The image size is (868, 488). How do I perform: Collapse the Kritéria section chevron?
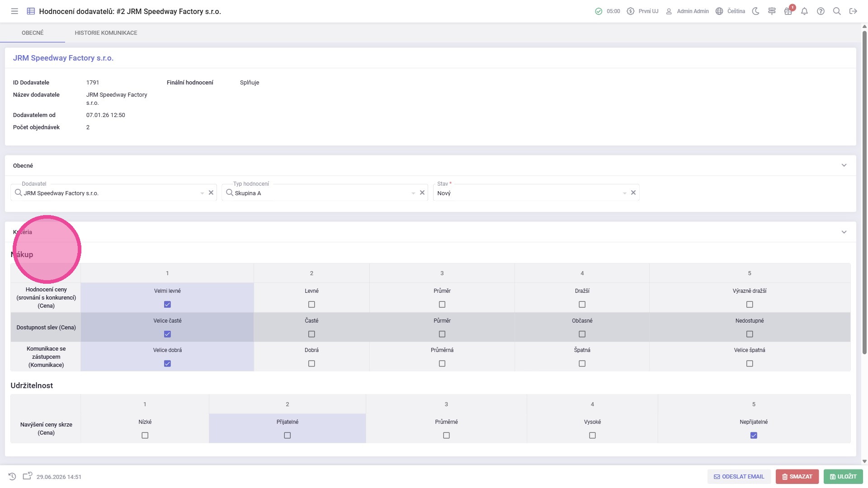(x=844, y=232)
